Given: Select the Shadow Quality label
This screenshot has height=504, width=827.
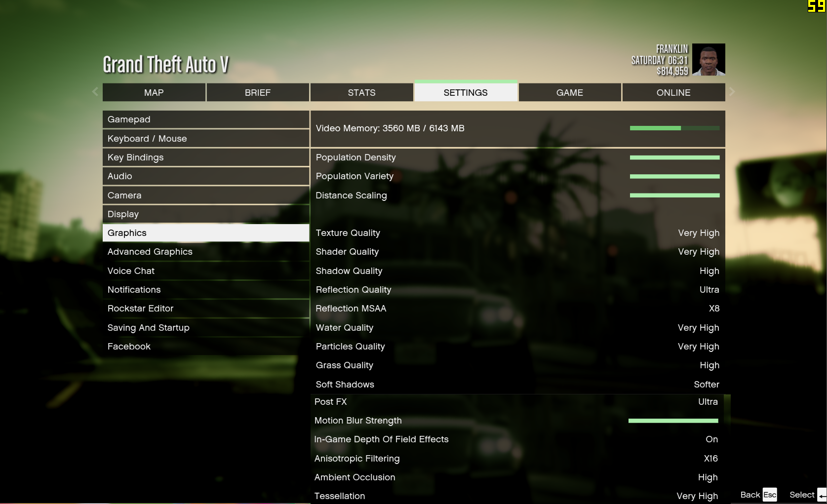Looking at the screenshot, I should (349, 271).
